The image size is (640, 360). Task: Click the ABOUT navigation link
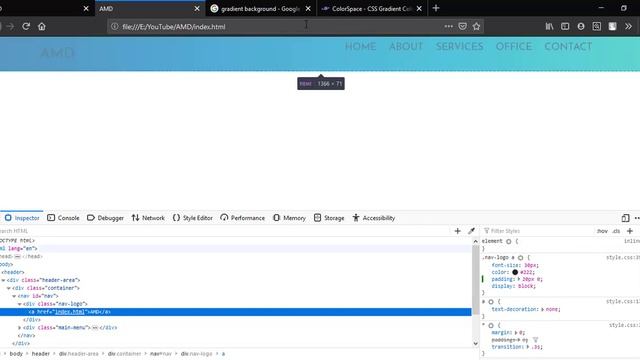coord(406,47)
